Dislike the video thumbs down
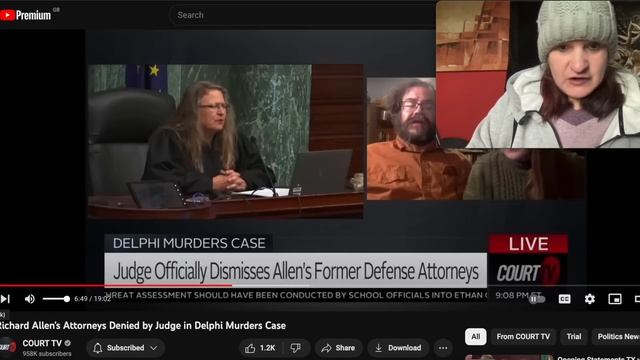This screenshot has width=640, height=360. click(296, 348)
